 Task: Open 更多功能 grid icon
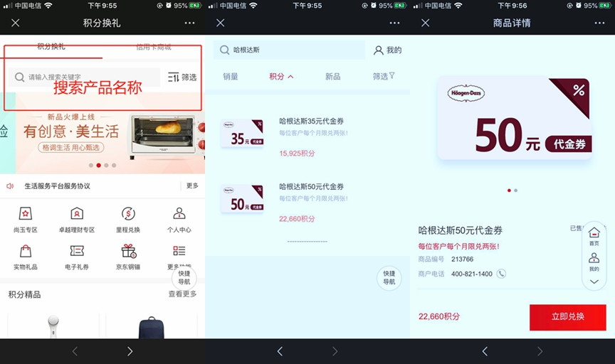[179, 251]
